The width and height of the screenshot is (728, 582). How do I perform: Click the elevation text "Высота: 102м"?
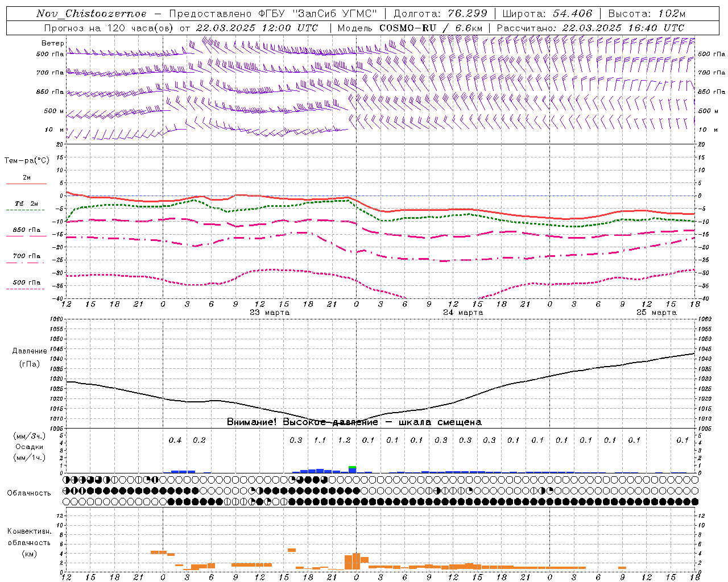(647, 14)
